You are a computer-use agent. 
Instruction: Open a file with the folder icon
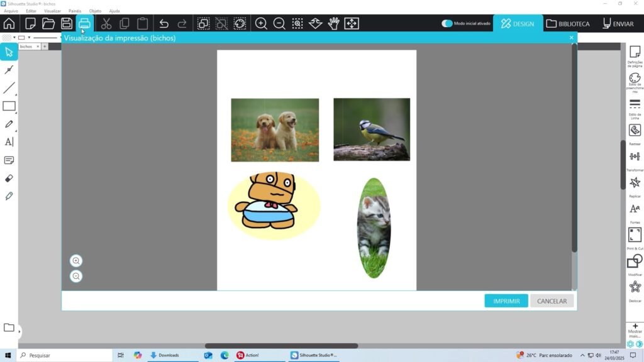[48, 23]
